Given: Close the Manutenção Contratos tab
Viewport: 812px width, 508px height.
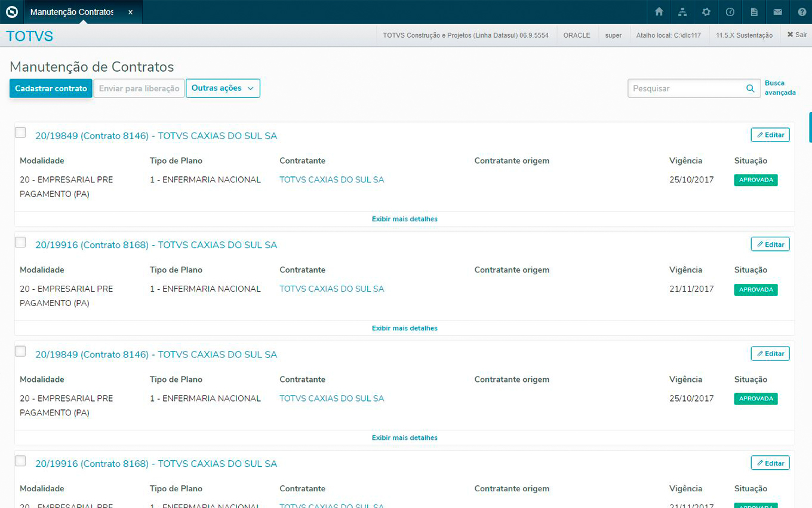Looking at the screenshot, I should click(x=130, y=12).
